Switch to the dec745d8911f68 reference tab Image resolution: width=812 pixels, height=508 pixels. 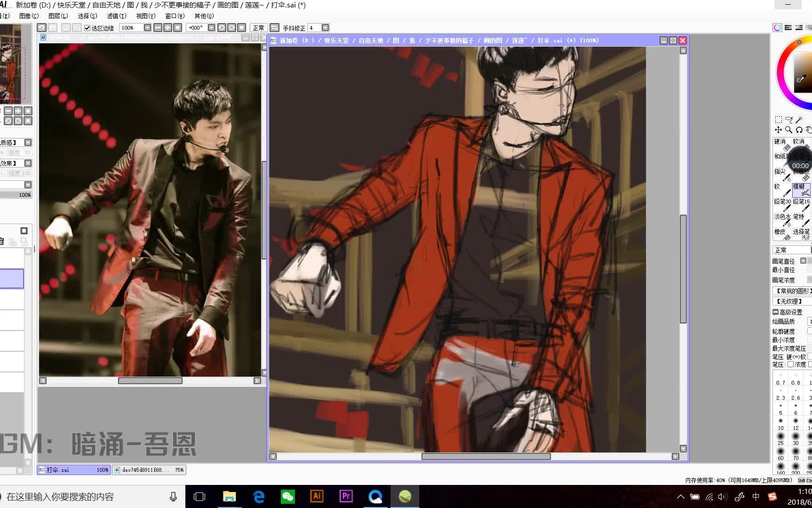[149, 470]
